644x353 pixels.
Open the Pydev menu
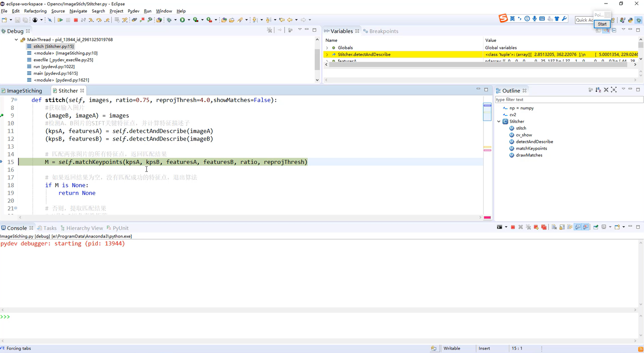133,11
